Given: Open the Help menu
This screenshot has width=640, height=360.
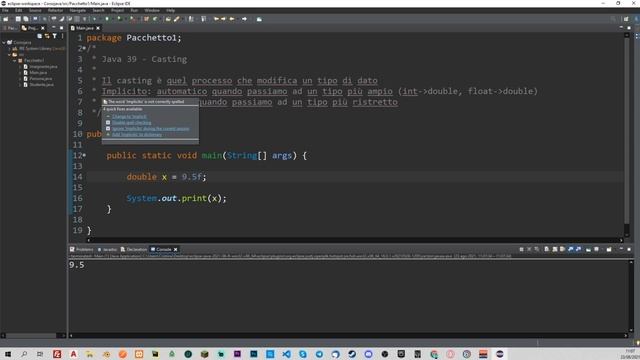Looking at the screenshot, I should click(x=171, y=10).
